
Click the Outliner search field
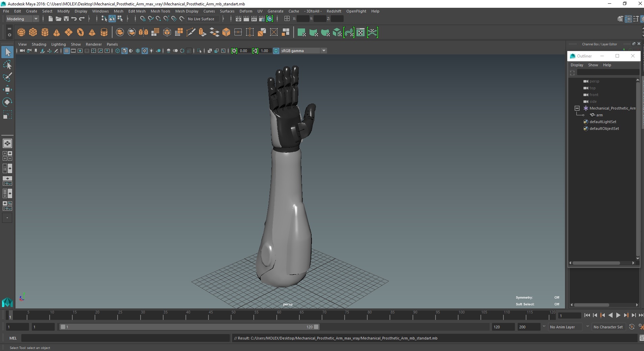(608, 73)
